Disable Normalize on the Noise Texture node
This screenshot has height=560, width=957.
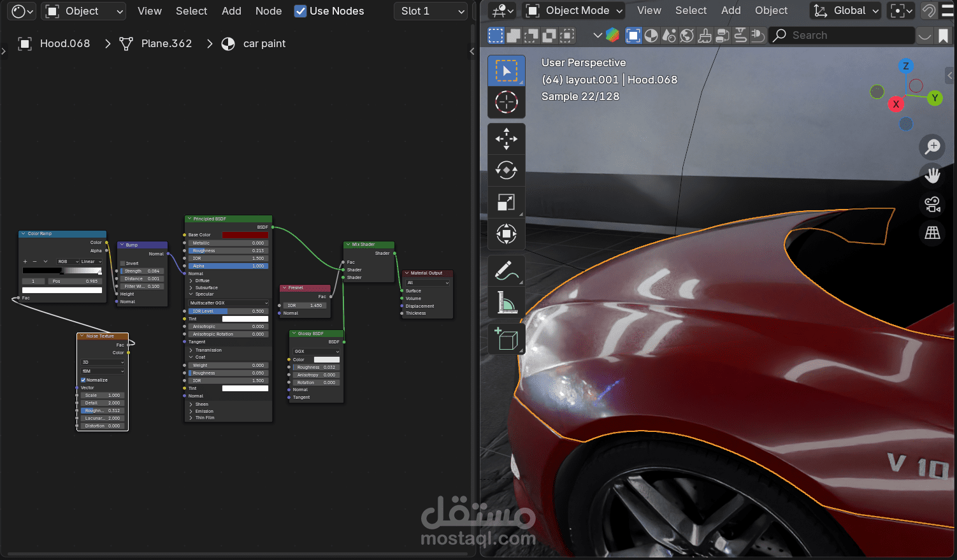[83, 380]
